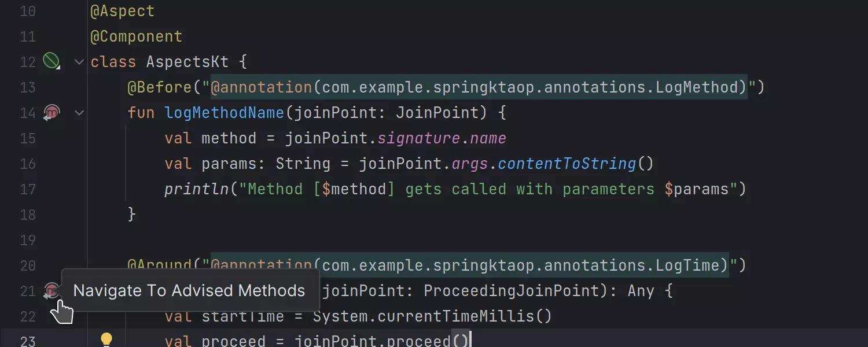Screen dimensions: 868x347
Task: Click the Navigate To Advised Methods tooltip
Action: pos(189,290)
